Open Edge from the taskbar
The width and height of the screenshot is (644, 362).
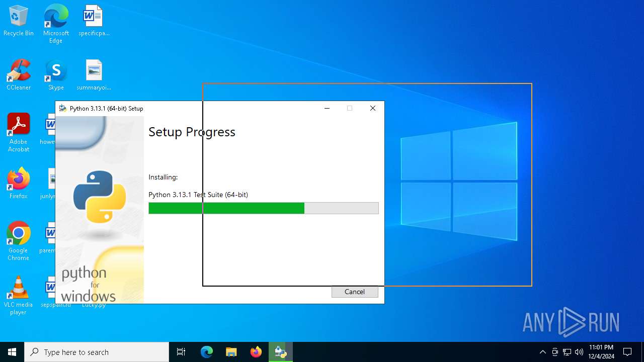(x=207, y=352)
